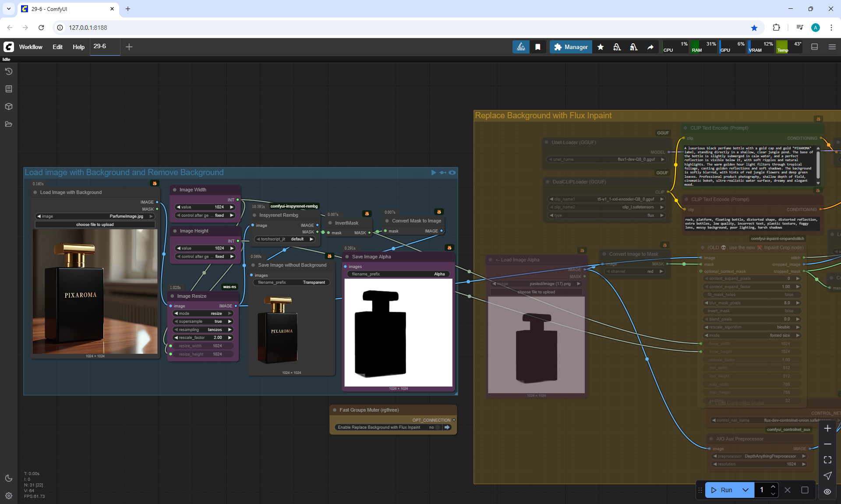841x504 pixels.
Task: Toggle the group bypass eye icon
Action: (452, 173)
